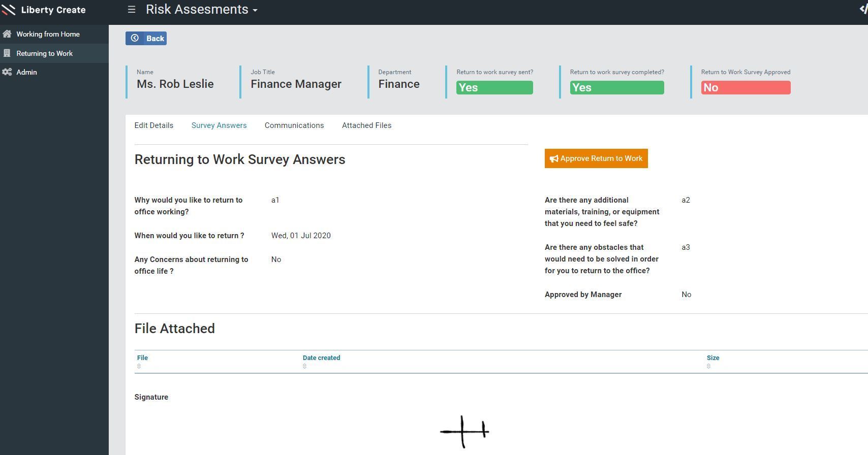This screenshot has height=455, width=868.
Task: Click the megaphone icon on Approve button
Action: [x=553, y=159]
